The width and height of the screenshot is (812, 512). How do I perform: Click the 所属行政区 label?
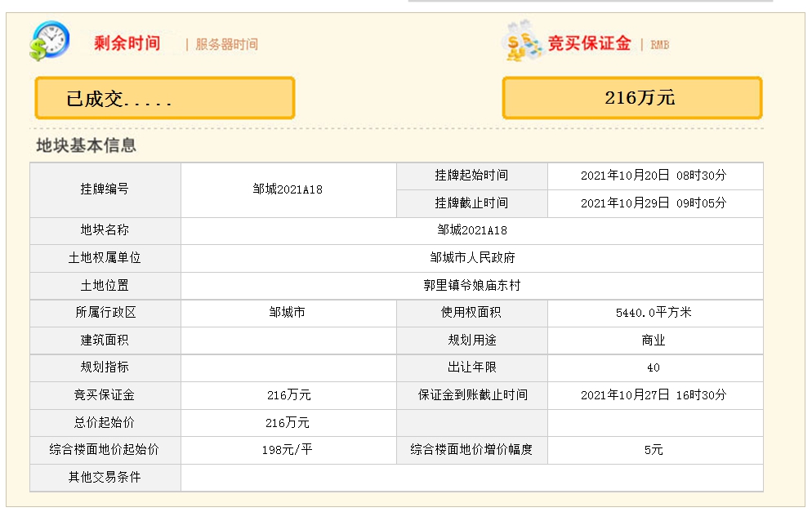(105, 313)
